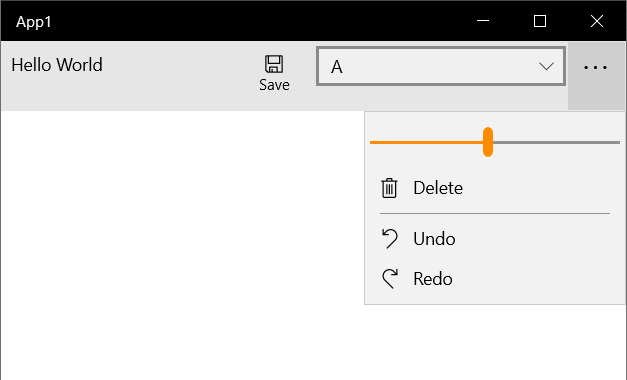Click the orange filled slider track
The width and height of the screenshot is (627, 380).
pyautogui.click(x=426, y=142)
